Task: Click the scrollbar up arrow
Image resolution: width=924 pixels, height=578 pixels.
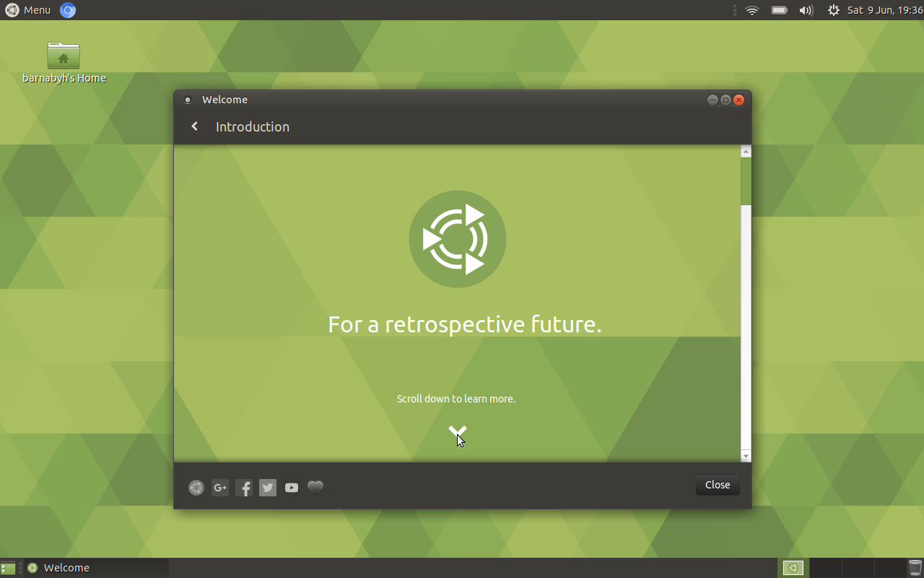Action: [746, 151]
